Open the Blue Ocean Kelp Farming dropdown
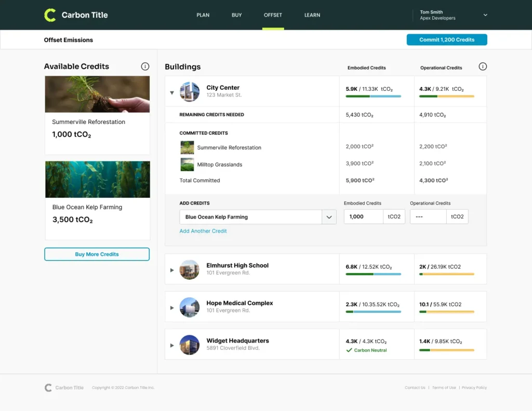Screen dimensions: 532x411 click(329, 217)
